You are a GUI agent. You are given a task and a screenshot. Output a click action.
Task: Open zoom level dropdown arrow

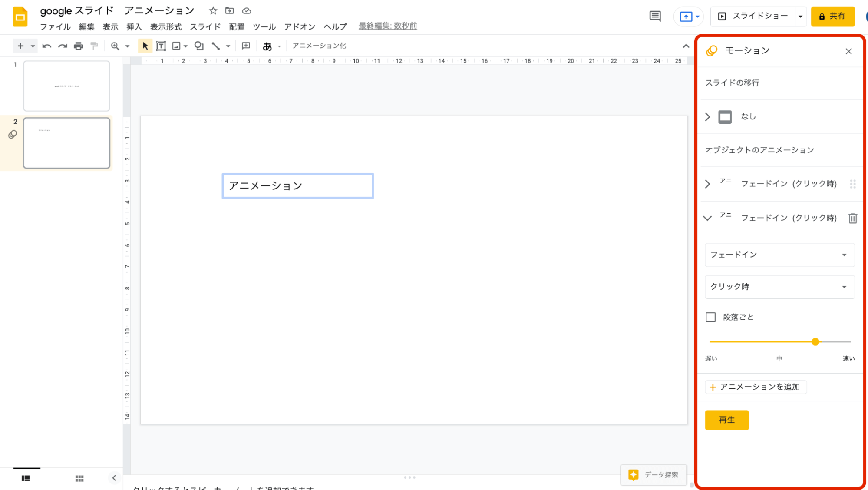(127, 46)
